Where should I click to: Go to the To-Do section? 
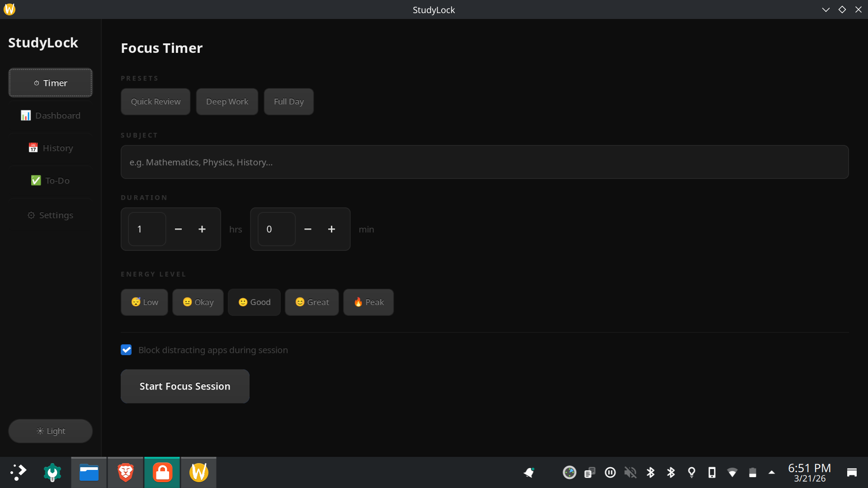coord(50,181)
